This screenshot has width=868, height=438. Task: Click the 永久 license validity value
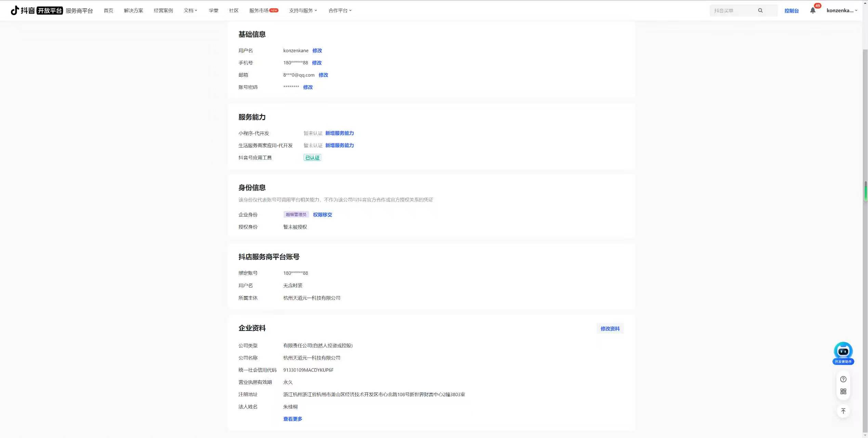pos(288,382)
